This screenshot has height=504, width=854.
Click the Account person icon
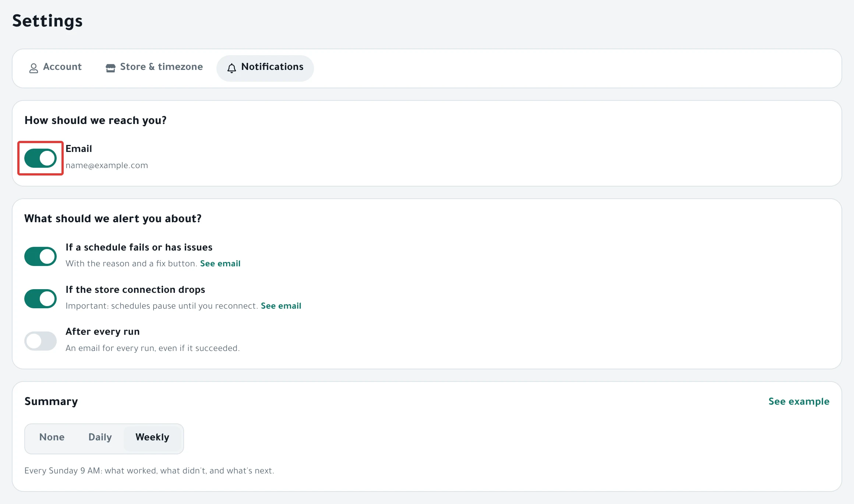click(x=33, y=68)
